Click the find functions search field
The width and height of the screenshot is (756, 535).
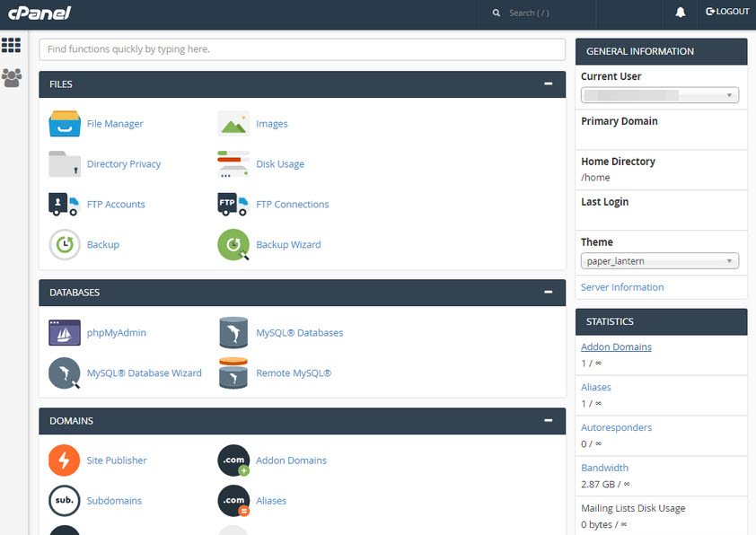[302, 49]
